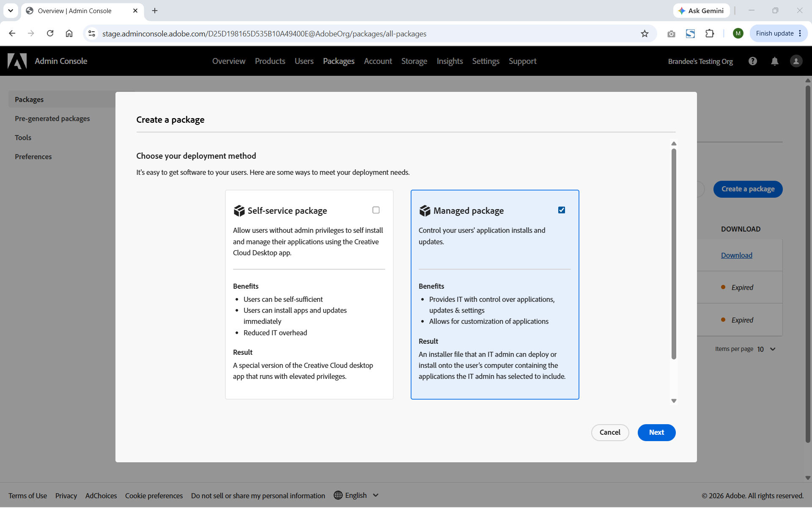Click the Self-service package box icon
Screen dimensions: 812x508
click(239, 210)
